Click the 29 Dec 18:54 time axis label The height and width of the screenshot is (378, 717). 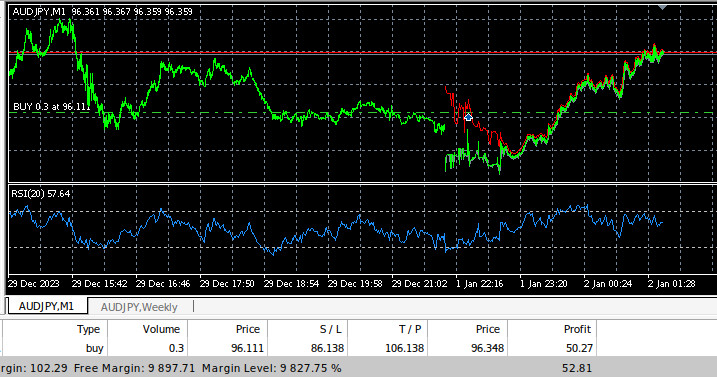pyautogui.click(x=291, y=284)
